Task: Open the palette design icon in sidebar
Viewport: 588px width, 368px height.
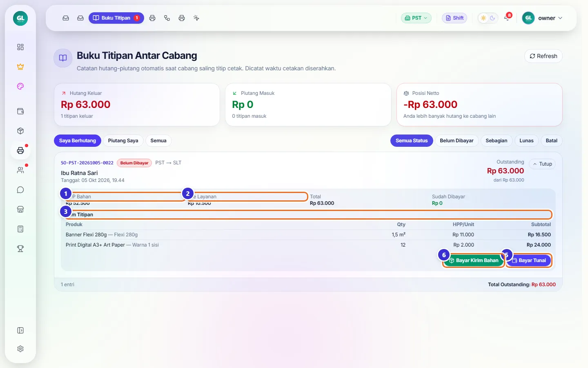Action: click(x=20, y=86)
